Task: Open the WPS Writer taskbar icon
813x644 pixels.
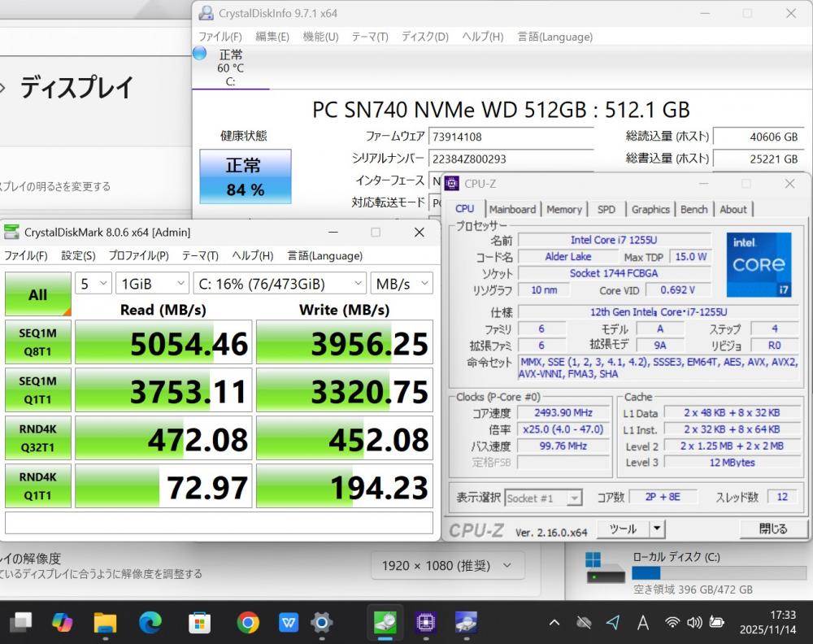Action: click(289, 622)
